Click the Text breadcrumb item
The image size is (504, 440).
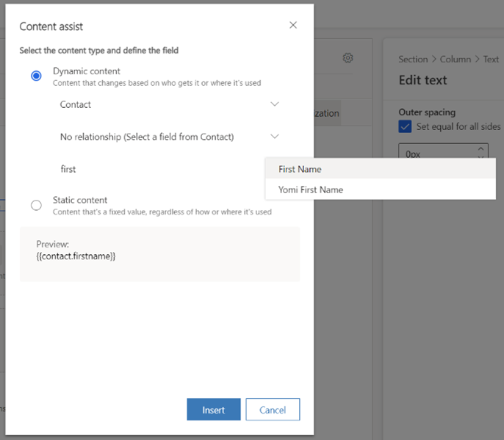[491, 59]
